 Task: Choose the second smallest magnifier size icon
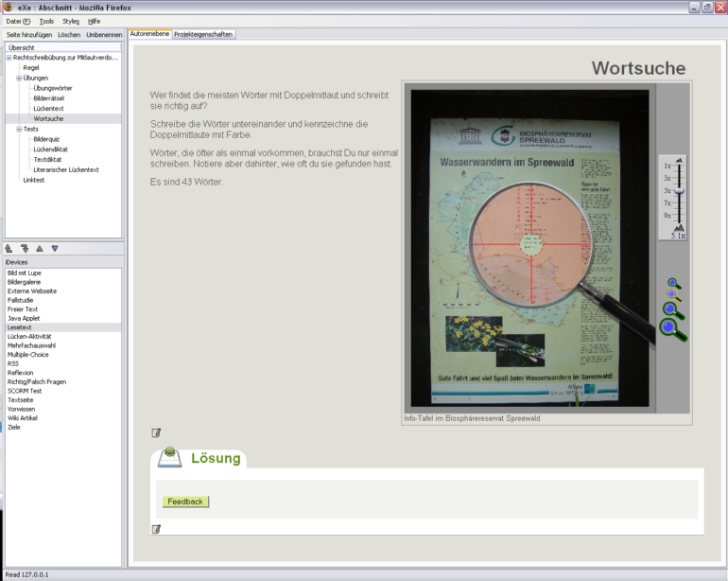pos(674,294)
